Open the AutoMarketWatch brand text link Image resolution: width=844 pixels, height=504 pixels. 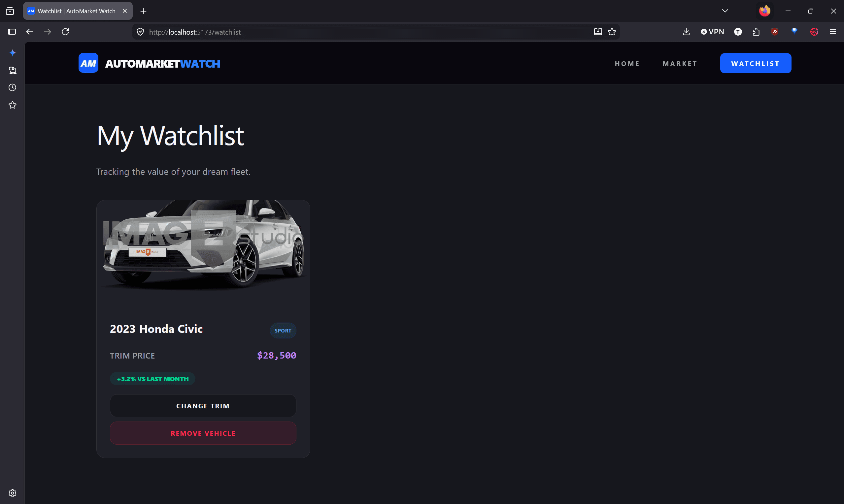pyautogui.click(x=162, y=64)
